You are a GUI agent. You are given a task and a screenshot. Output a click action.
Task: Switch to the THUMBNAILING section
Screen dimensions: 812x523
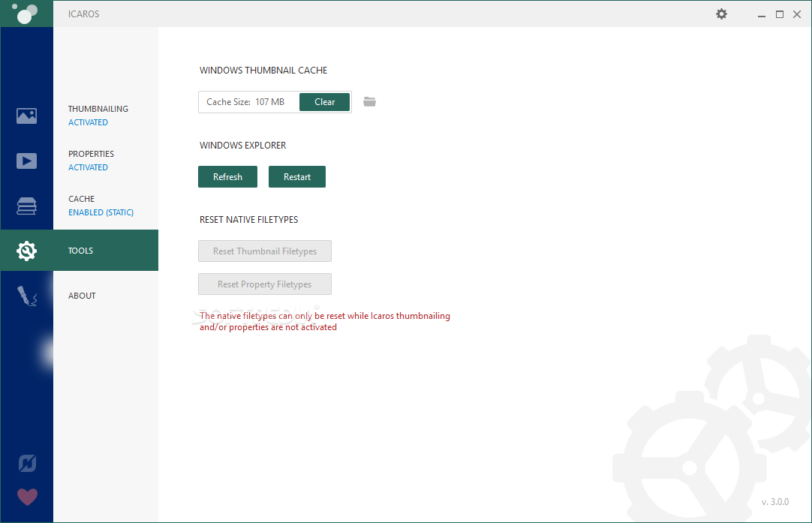point(98,109)
